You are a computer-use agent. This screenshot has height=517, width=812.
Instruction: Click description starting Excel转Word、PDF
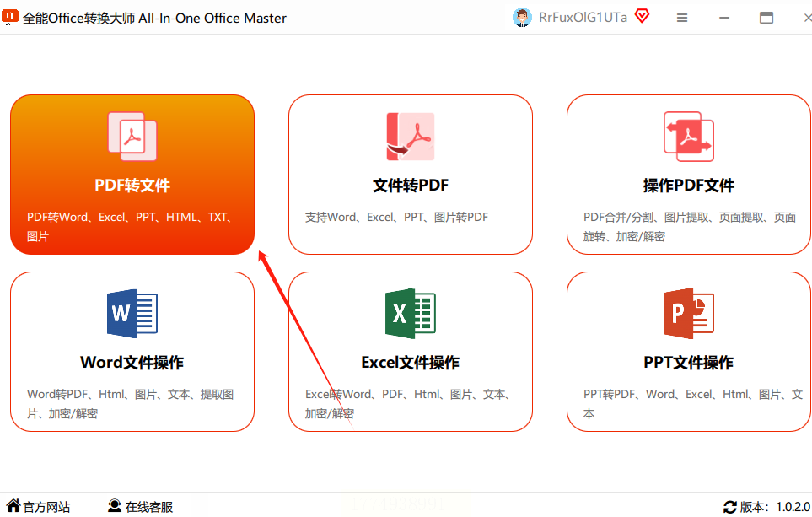click(x=409, y=403)
